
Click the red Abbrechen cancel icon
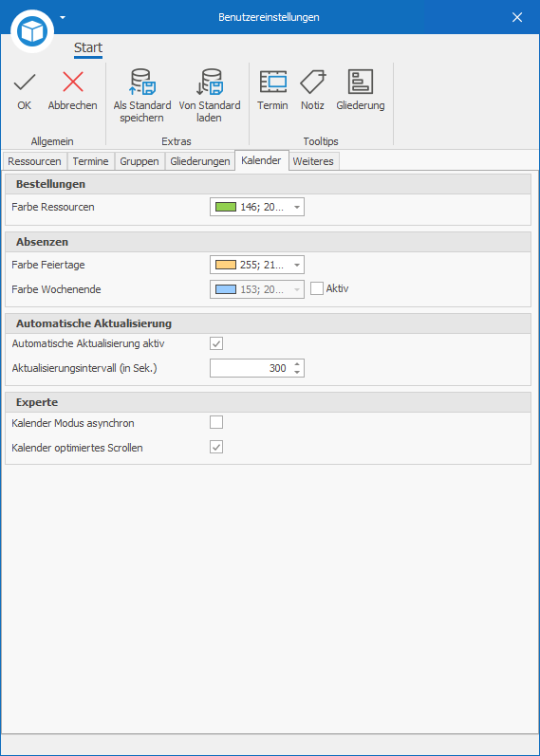(x=73, y=83)
